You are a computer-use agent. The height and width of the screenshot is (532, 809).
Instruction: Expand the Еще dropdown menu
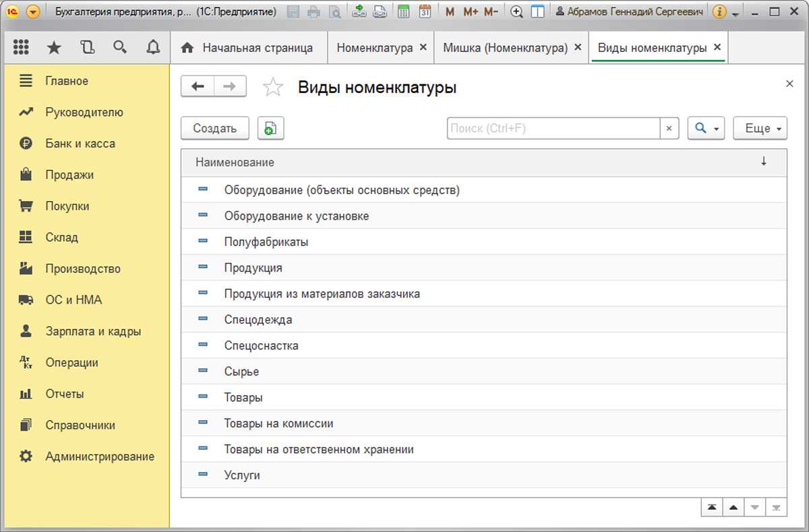[x=760, y=128]
